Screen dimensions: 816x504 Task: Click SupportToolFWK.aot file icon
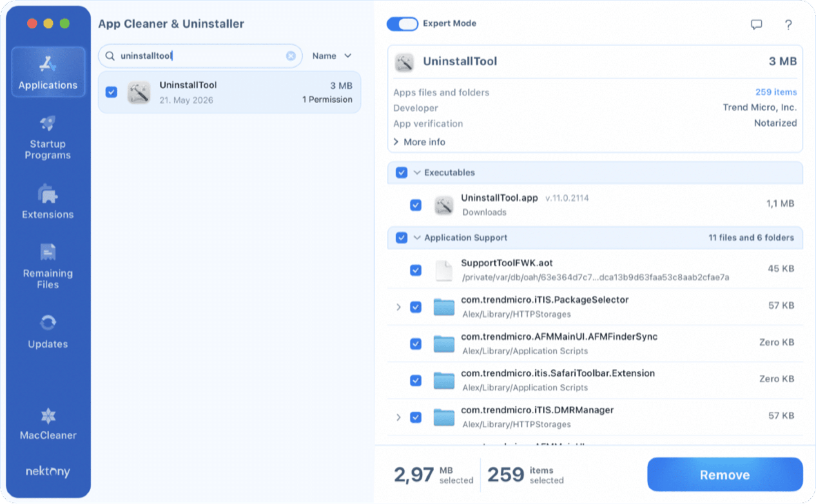tap(444, 270)
